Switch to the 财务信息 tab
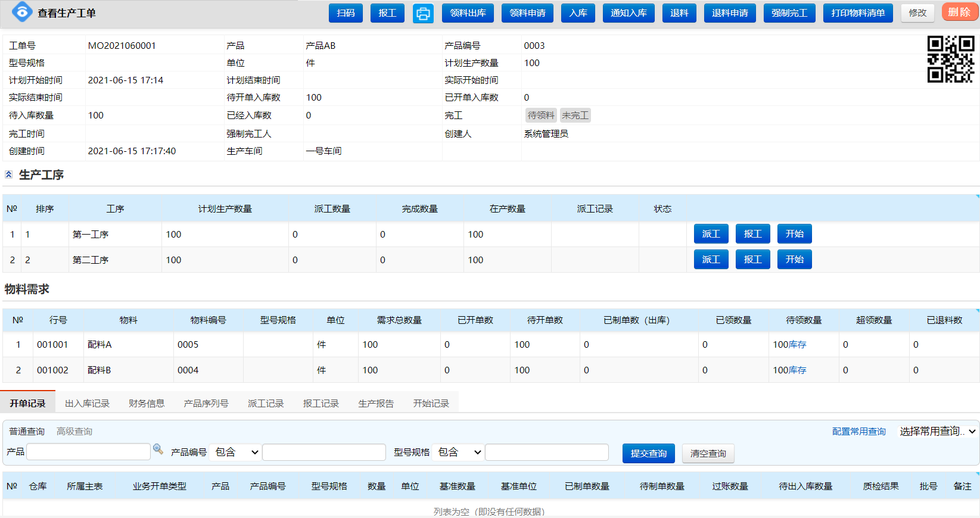Viewport: 980px width, 518px height. tap(147, 403)
